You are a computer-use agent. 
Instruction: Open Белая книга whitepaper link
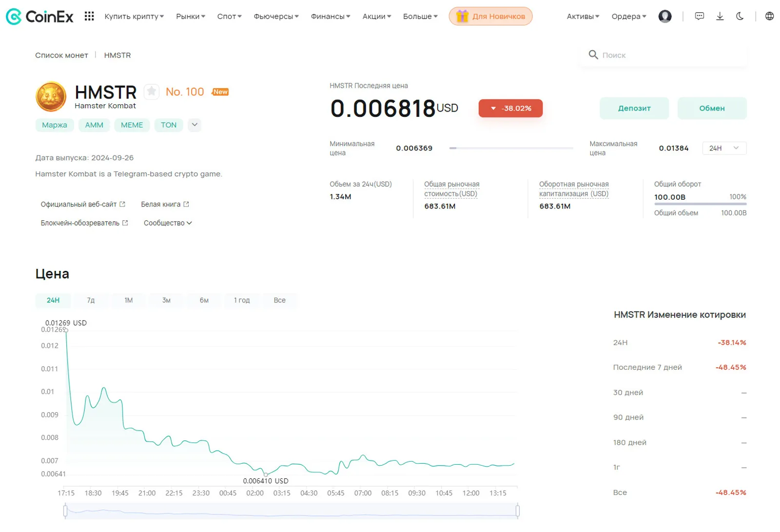pos(165,205)
